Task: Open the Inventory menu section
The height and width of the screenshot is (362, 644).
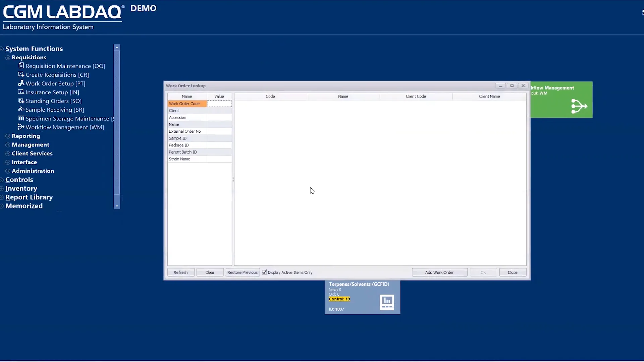Action: click(x=21, y=188)
